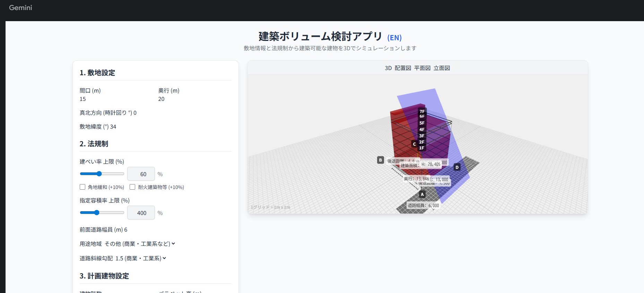Screen dimensions: 644x293
Task: Select corner marker D near the road
Action: [x=457, y=167]
